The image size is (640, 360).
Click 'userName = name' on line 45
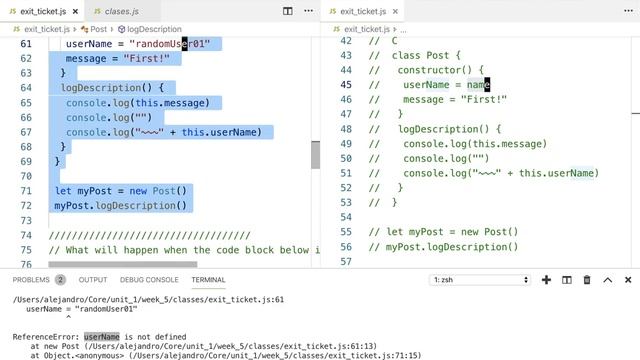click(447, 85)
